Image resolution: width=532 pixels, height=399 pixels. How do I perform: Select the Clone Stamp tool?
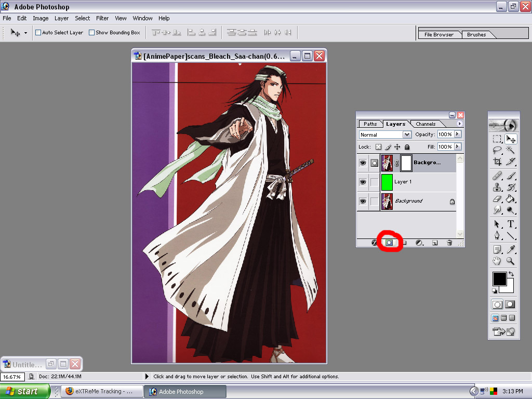pos(497,187)
